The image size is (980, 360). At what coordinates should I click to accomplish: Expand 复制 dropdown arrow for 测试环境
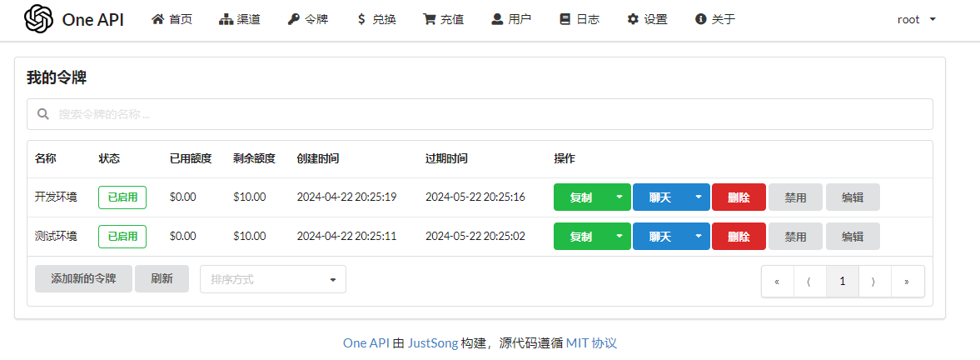tap(619, 237)
